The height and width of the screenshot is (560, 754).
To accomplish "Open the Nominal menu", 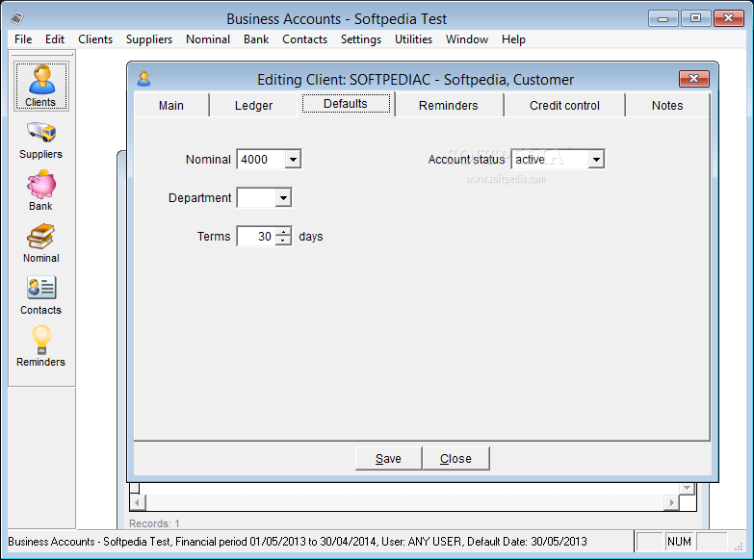I will point(208,39).
